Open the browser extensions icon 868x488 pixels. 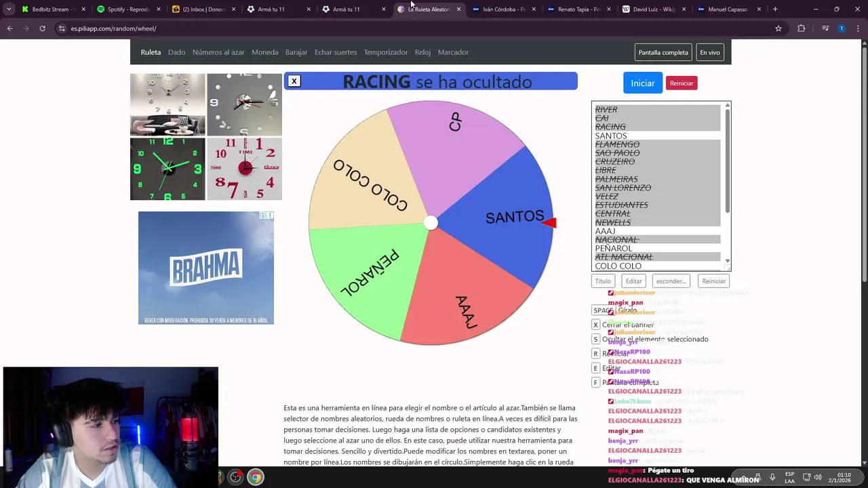[802, 28]
